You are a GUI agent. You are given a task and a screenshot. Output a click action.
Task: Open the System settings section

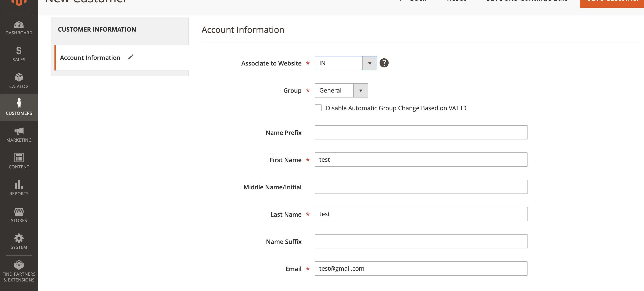point(19,241)
